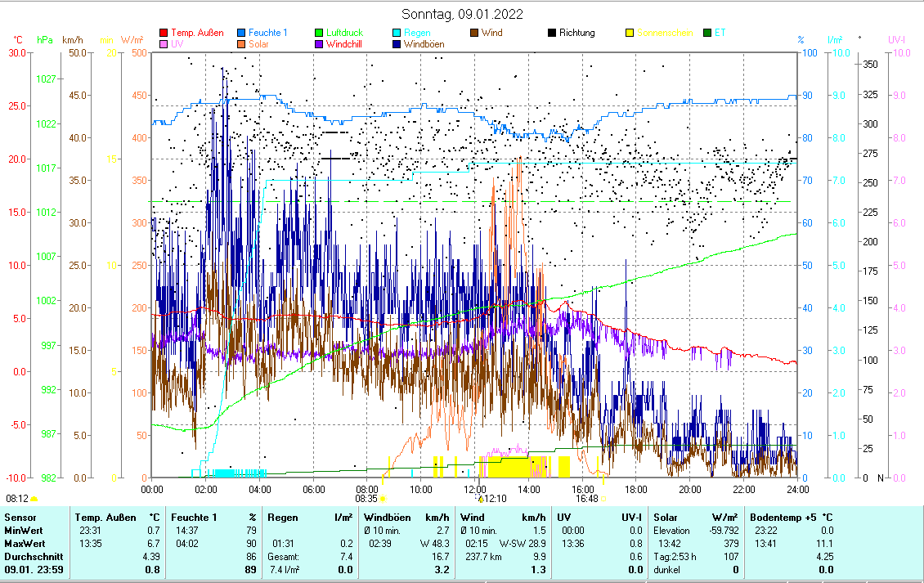The image size is (924, 583).
Task: Click the sunset marker labeled 16:48
Action: click(586, 498)
